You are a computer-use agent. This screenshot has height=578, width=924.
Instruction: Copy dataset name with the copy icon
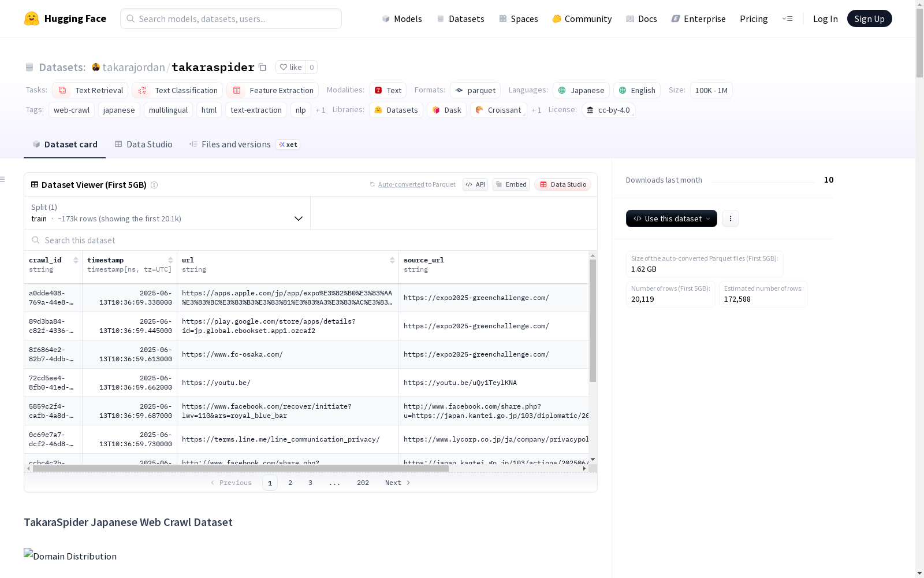262,67
